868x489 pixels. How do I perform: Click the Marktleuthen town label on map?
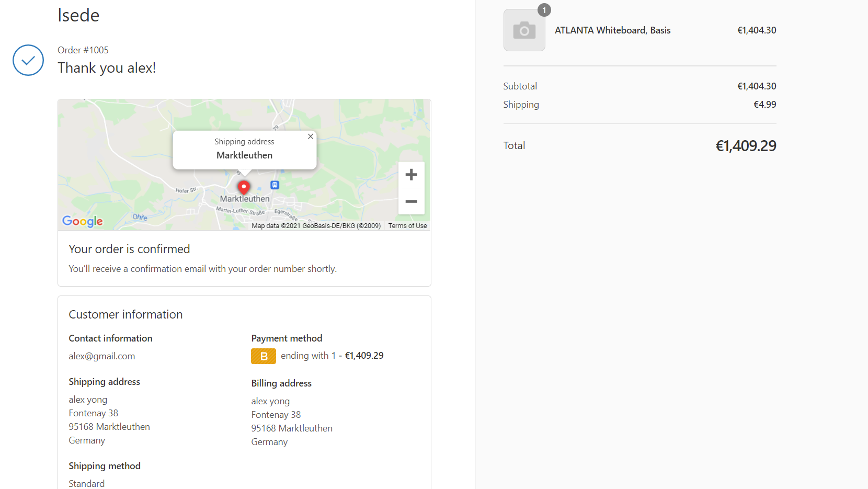point(245,199)
